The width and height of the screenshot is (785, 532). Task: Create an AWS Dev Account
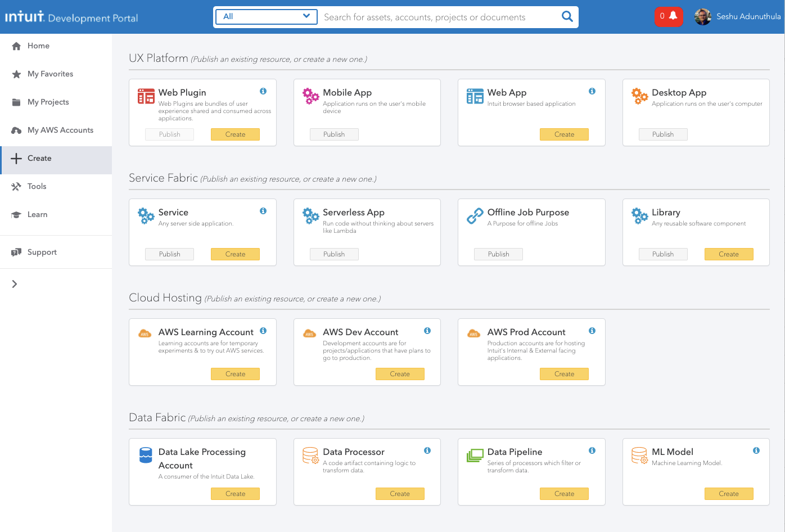(x=400, y=374)
